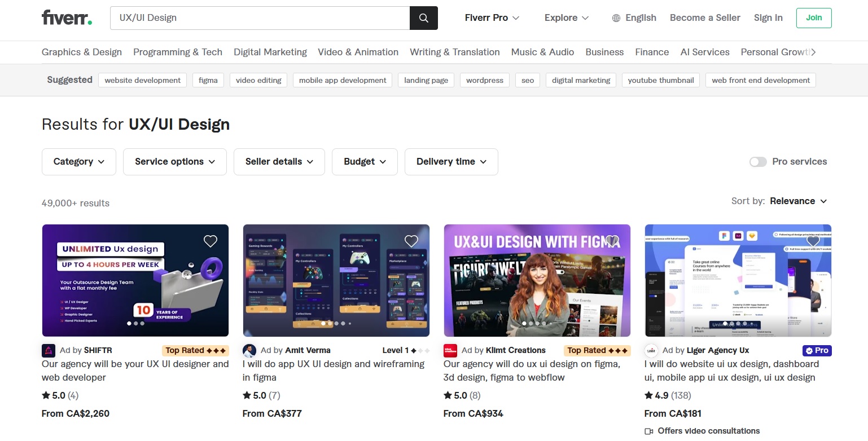Viewport: 868px width, 441px height.
Task: Select web front end development suggestion
Action: pos(761,80)
